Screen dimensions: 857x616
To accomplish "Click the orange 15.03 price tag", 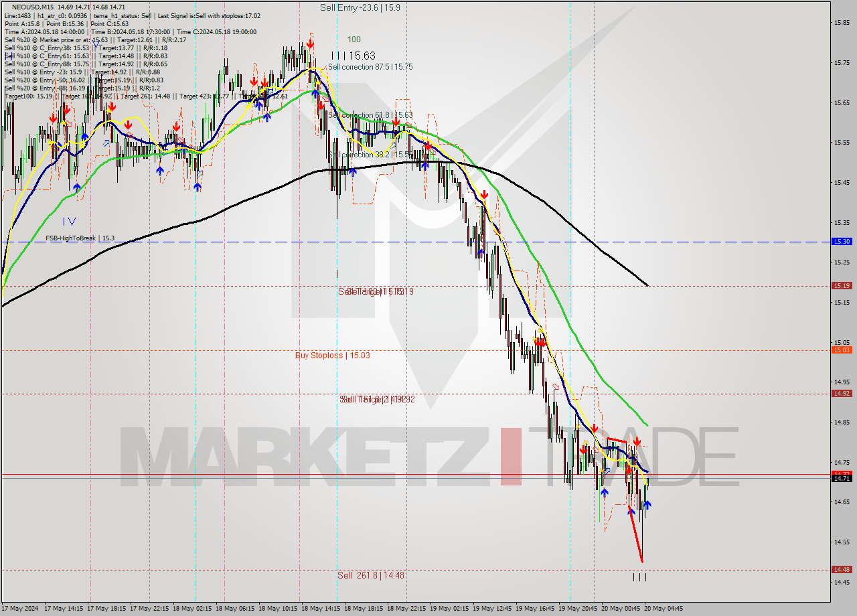I will pos(841,350).
